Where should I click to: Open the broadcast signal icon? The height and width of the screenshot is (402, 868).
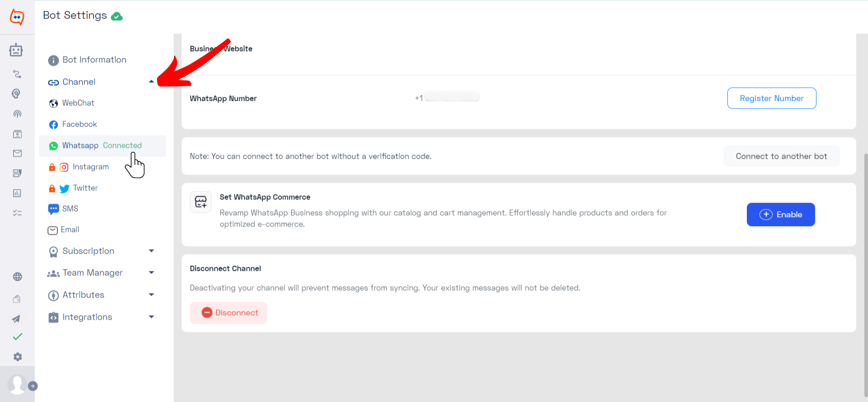click(x=17, y=114)
